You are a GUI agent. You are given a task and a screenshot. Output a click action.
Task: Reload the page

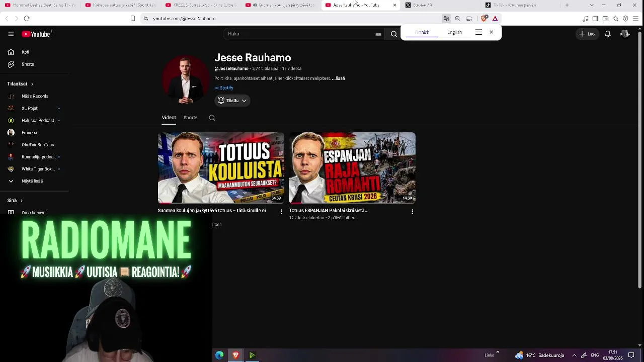[x=27, y=19]
